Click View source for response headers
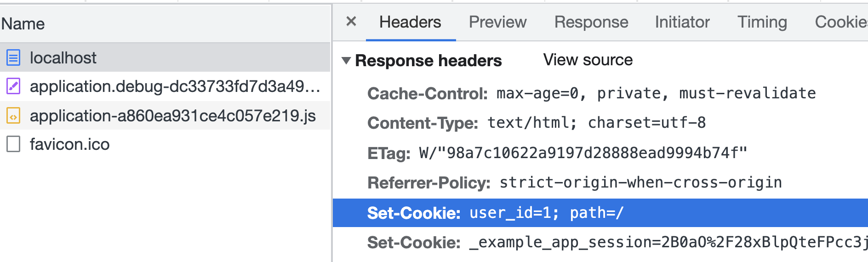Image resolution: width=868 pixels, height=262 pixels. 588,60
